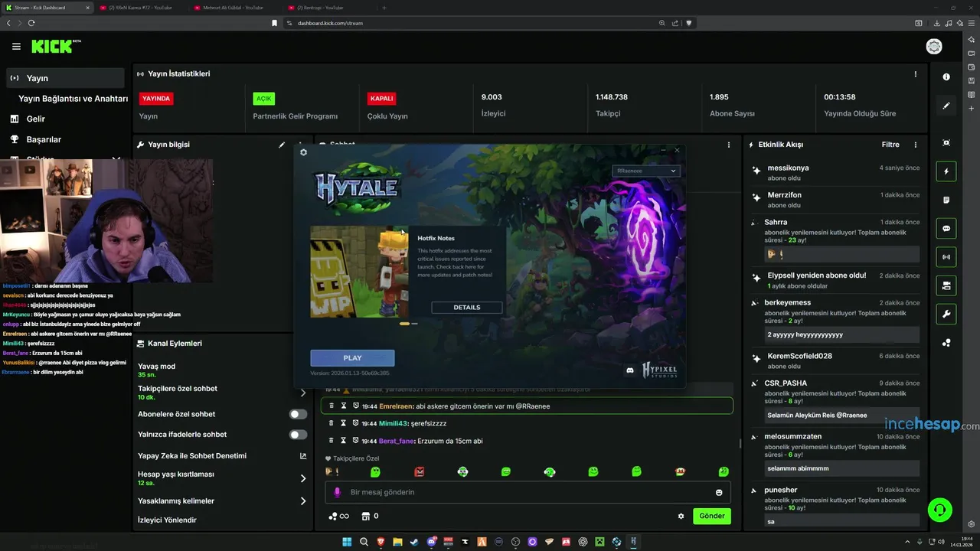980x551 pixels.
Task: Open the Filtre activity filter
Action: tap(890, 145)
